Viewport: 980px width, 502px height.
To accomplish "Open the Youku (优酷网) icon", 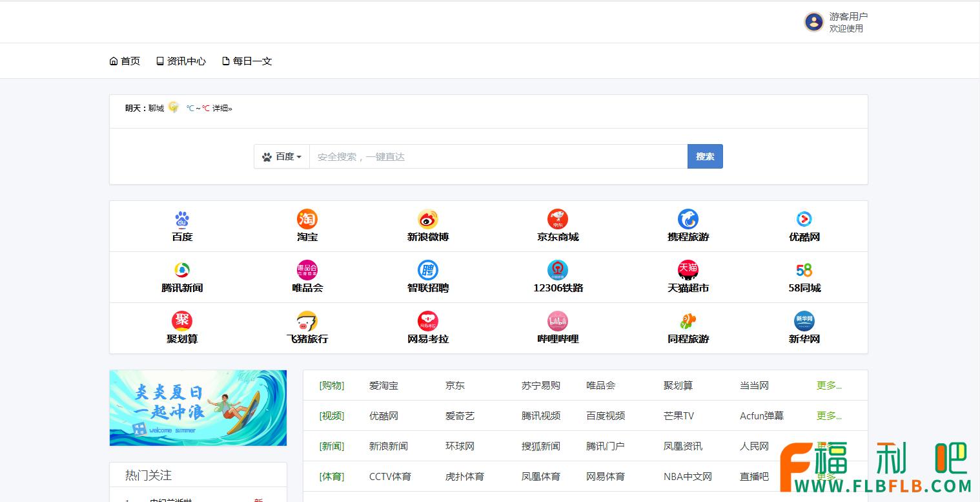I will [x=804, y=219].
